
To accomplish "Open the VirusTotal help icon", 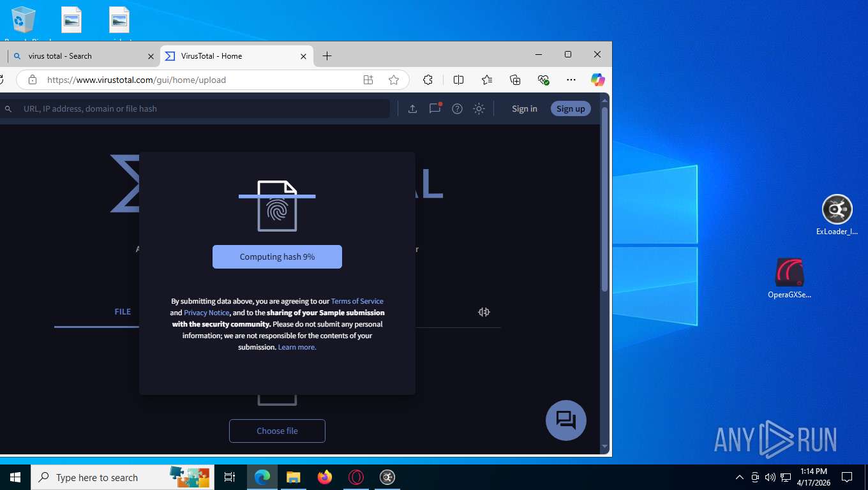I will click(x=457, y=108).
